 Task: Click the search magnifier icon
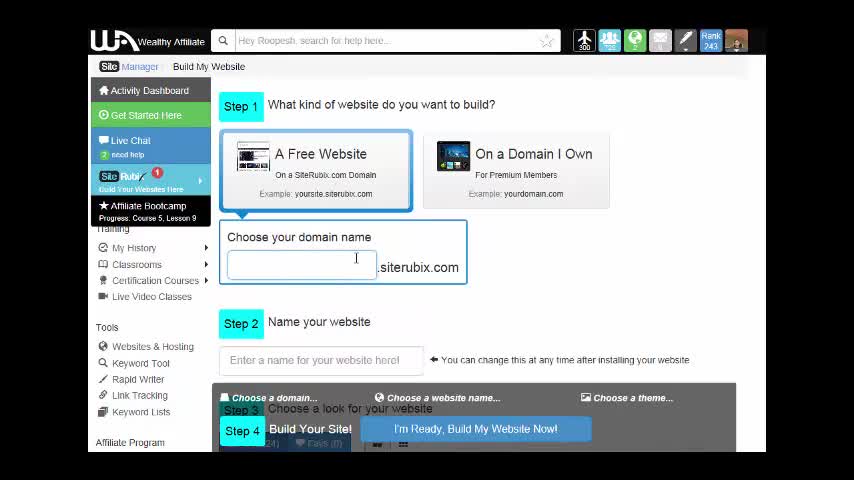(223, 40)
